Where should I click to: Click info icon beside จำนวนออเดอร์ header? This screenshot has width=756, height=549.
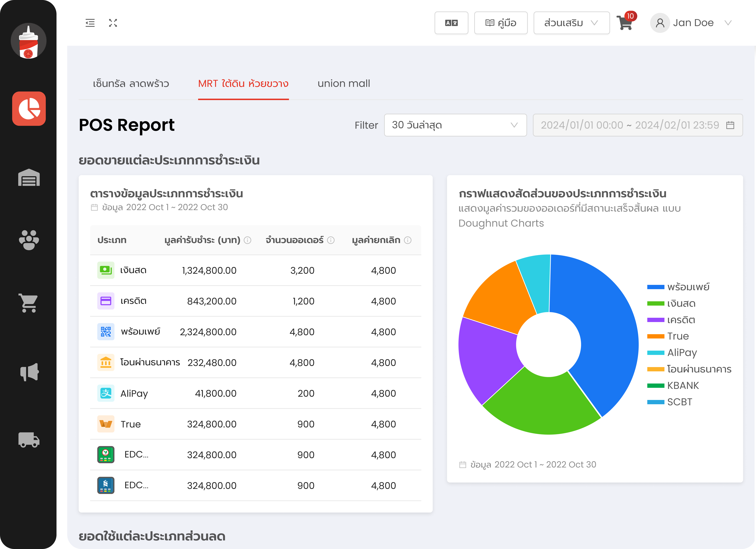coord(331,240)
